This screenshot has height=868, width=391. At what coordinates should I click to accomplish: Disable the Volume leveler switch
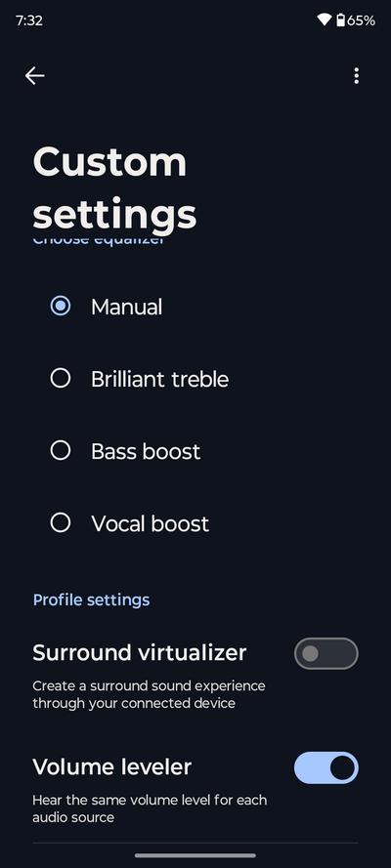point(326,767)
